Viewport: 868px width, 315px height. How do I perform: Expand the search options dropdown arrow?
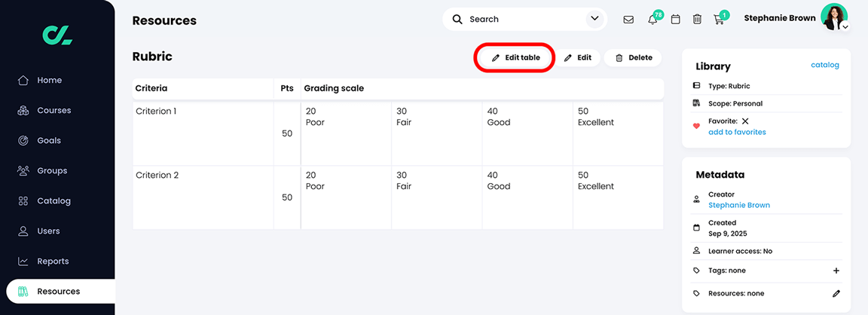594,19
